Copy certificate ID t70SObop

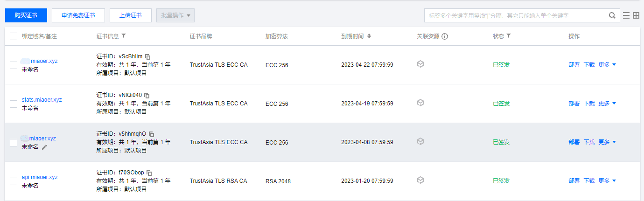pos(149,173)
